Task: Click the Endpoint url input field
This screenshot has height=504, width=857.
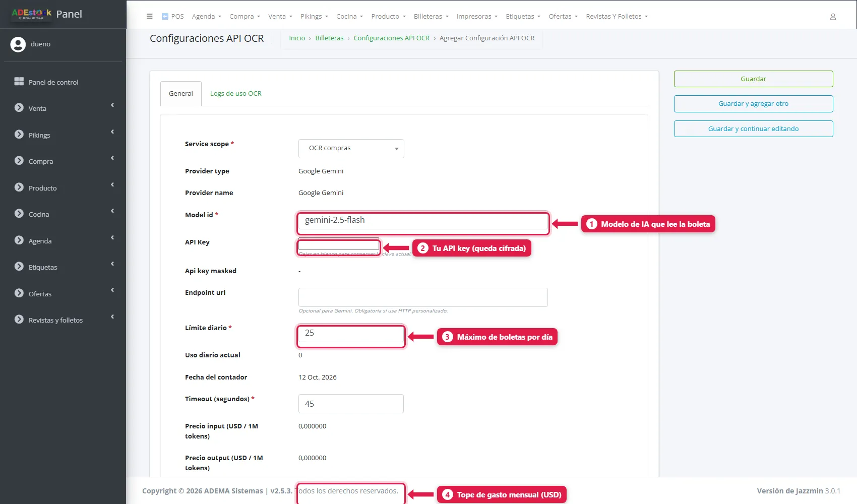Action: pos(423,297)
